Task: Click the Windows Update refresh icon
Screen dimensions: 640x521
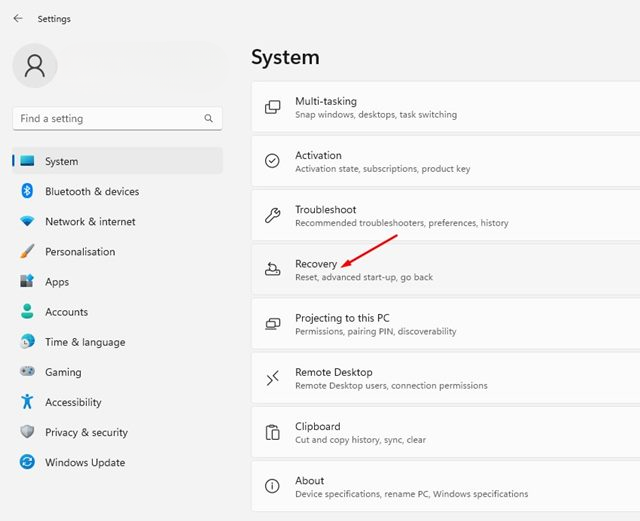Action: pos(27,462)
